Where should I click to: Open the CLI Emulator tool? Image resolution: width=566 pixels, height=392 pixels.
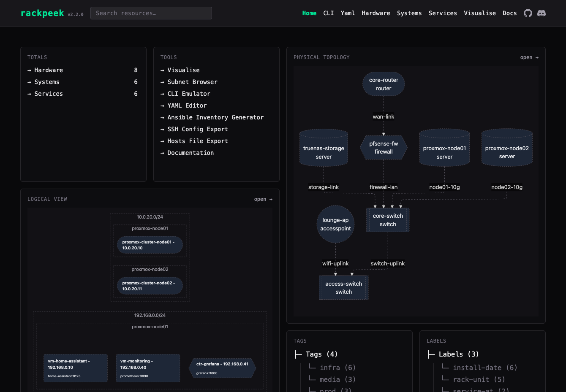185,94
